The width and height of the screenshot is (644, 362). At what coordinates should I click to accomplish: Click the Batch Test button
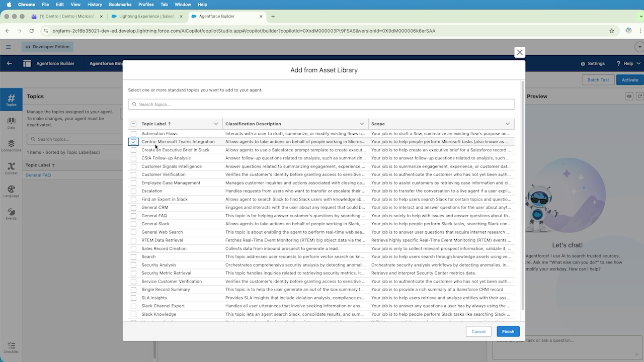click(x=598, y=79)
